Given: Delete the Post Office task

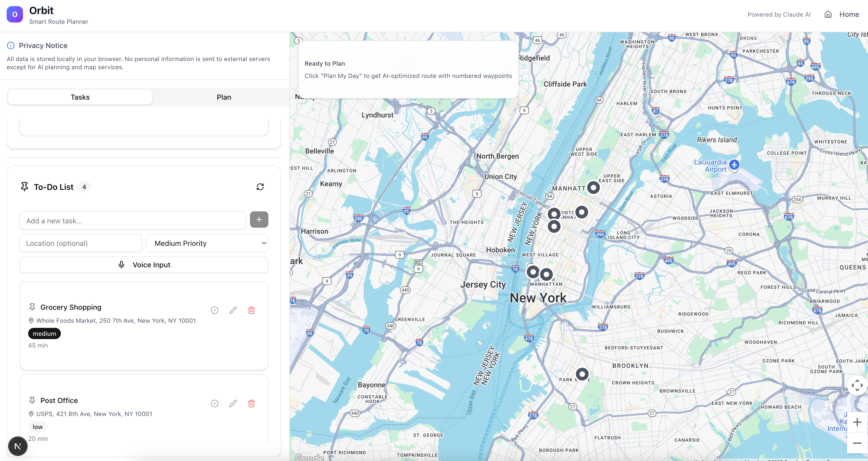Looking at the screenshot, I should (x=251, y=403).
